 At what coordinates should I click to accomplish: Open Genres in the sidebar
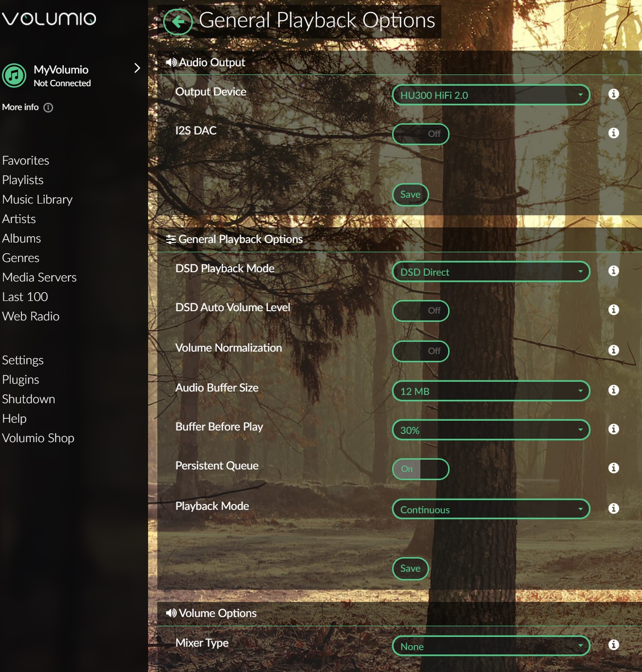(20, 258)
